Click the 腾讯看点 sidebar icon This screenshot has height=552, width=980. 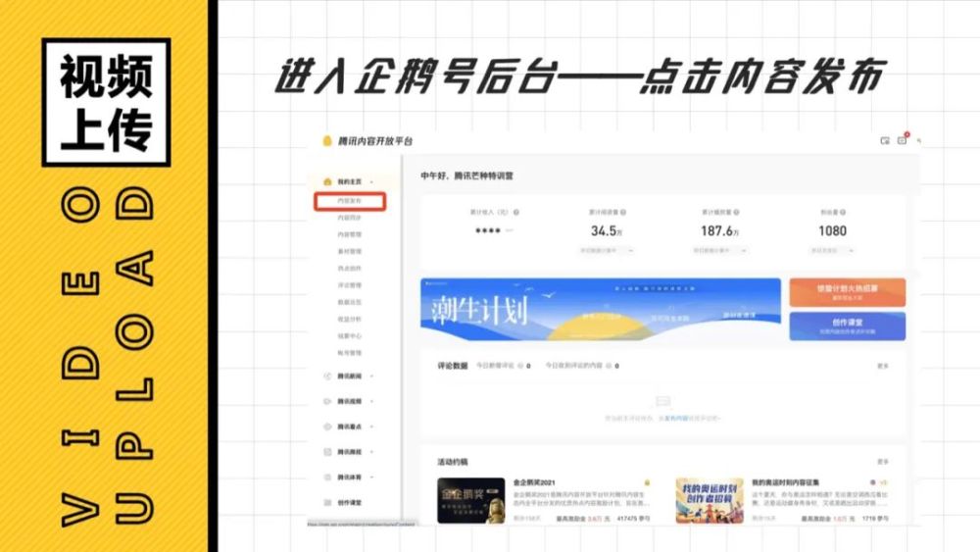pos(327,427)
